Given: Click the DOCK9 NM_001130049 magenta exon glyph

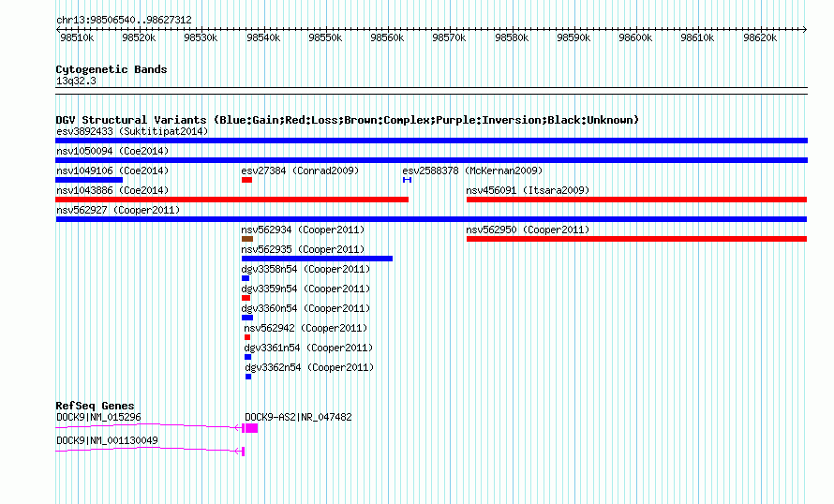Looking at the screenshot, I should (243, 452).
